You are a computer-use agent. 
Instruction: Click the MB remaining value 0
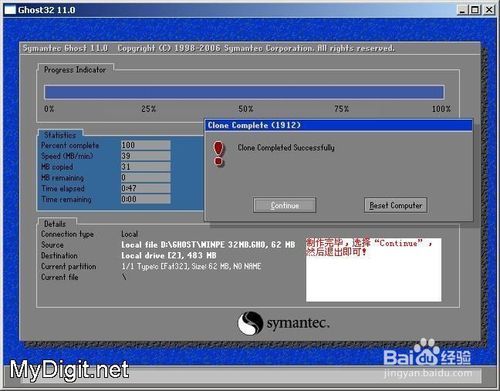pyautogui.click(x=146, y=177)
